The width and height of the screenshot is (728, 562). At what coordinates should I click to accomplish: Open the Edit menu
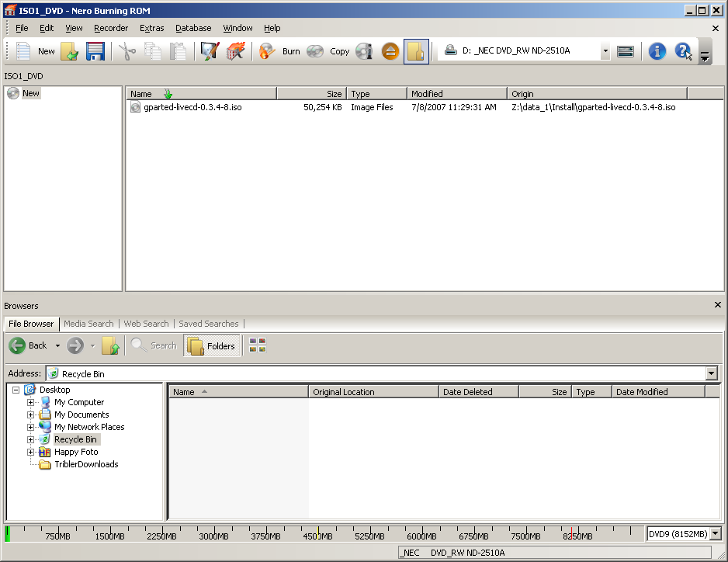coord(47,28)
